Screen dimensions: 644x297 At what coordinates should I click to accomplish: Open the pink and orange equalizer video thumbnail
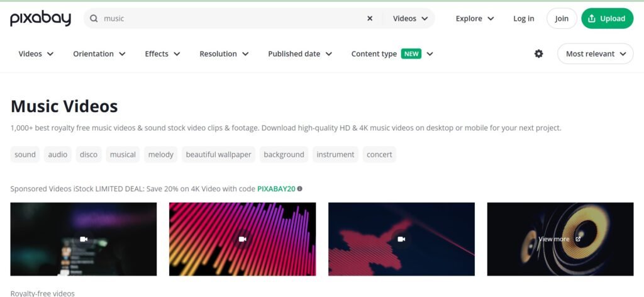[x=242, y=239]
